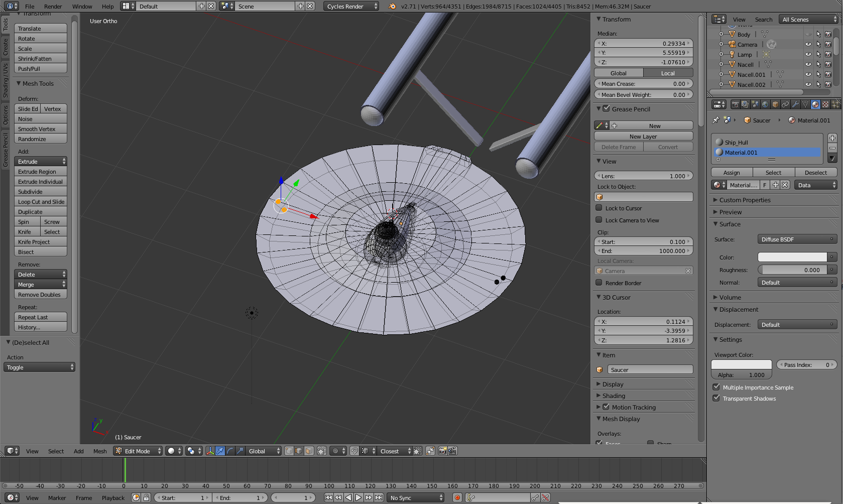Open the Render properties tab (camera icon)

735,104
